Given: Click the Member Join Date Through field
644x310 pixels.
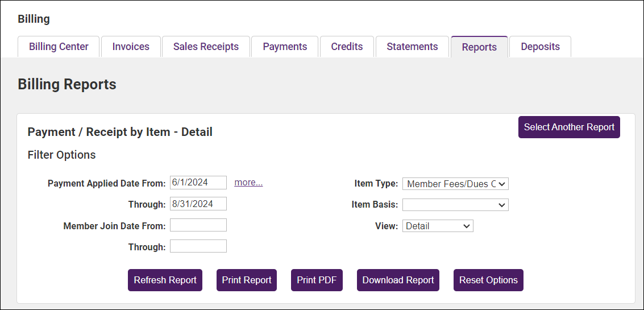Looking at the screenshot, I should point(198,246).
